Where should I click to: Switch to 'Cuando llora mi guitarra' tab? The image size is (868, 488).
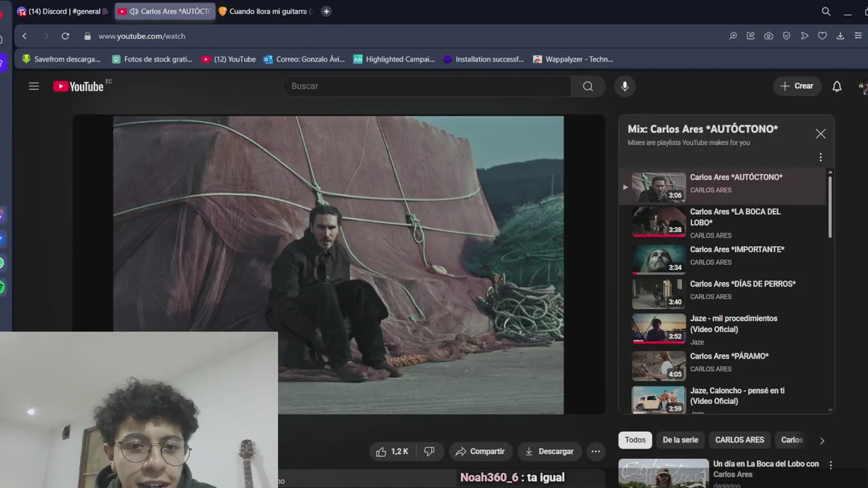coord(265,12)
